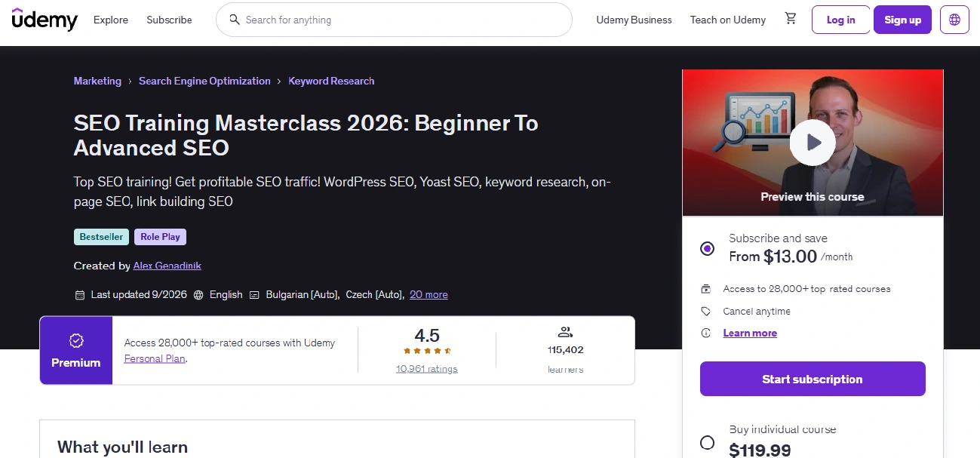Open the Explore menu
Image resolution: width=980 pixels, height=458 pixels.
tap(111, 20)
